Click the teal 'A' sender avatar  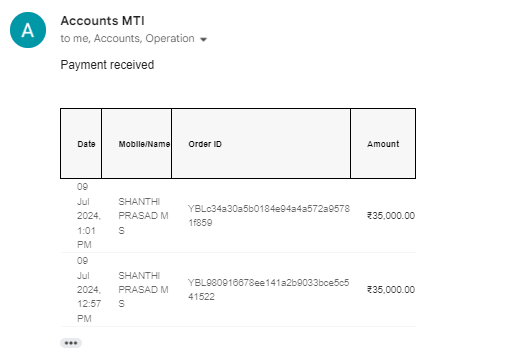click(x=28, y=30)
